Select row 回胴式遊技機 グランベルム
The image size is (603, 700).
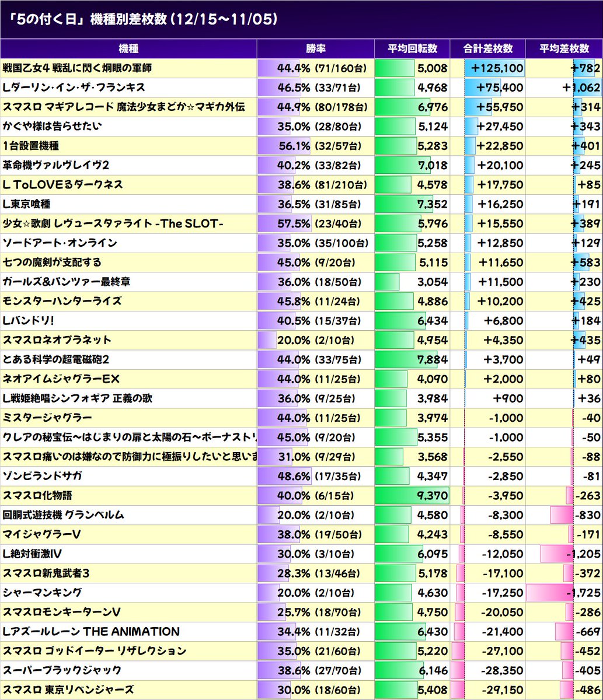pyautogui.click(x=301, y=516)
